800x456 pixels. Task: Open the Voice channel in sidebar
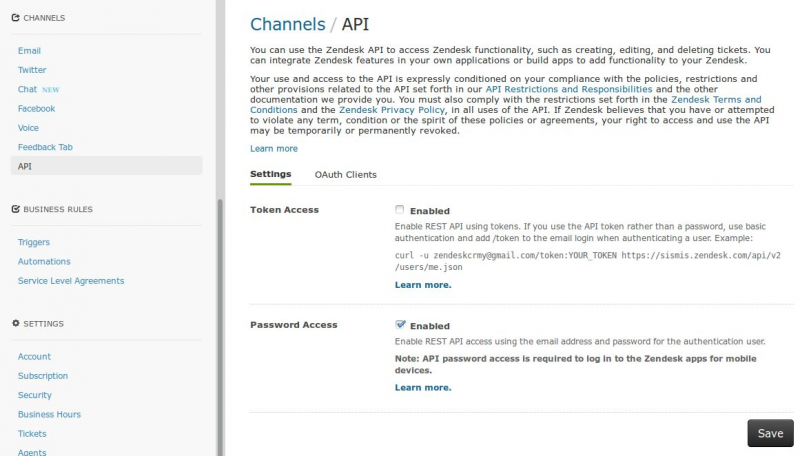pos(28,128)
